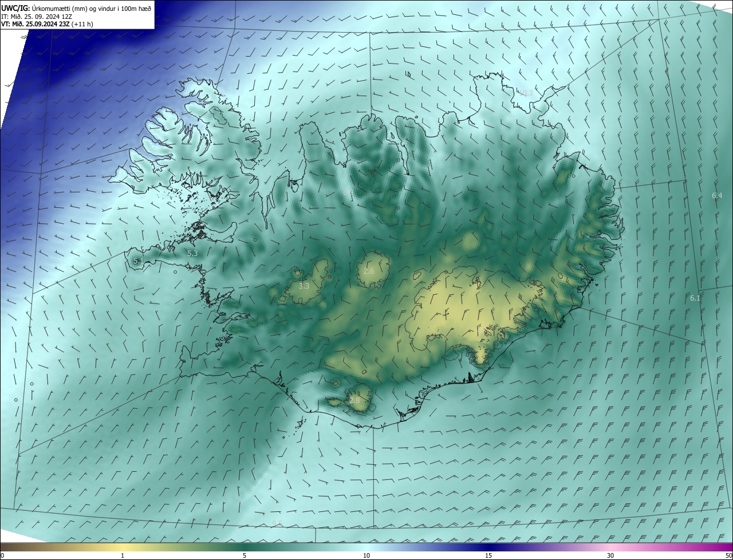Click the '10' label on the color scale
Viewport: 733px width, 560px height.
(366, 555)
